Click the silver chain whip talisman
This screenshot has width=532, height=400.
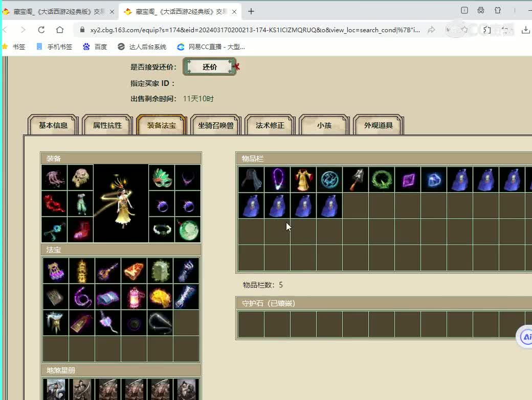160,323
